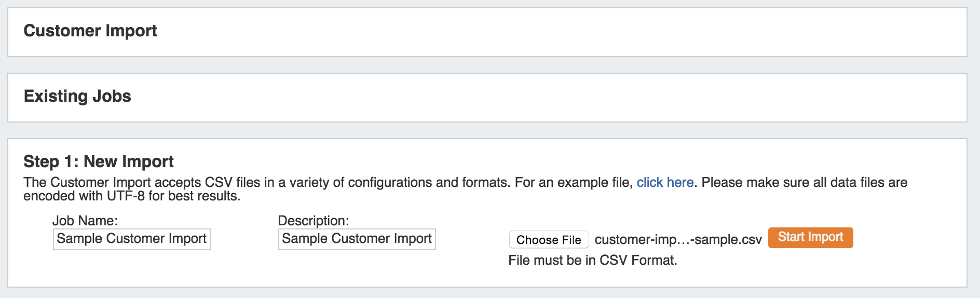Screen dimensions: 980x298
Task: Click the Job Name label
Action: (x=85, y=221)
